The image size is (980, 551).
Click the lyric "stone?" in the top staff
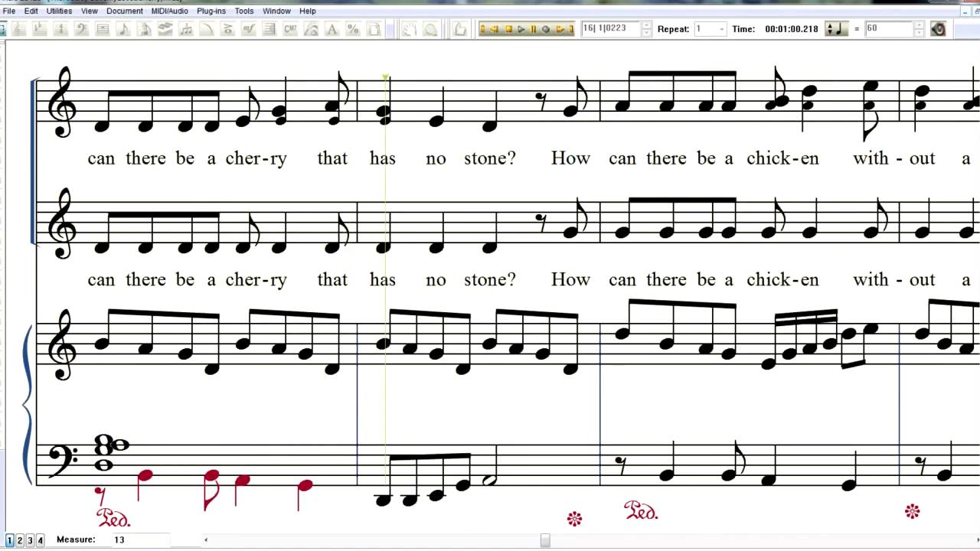pyautogui.click(x=490, y=158)
